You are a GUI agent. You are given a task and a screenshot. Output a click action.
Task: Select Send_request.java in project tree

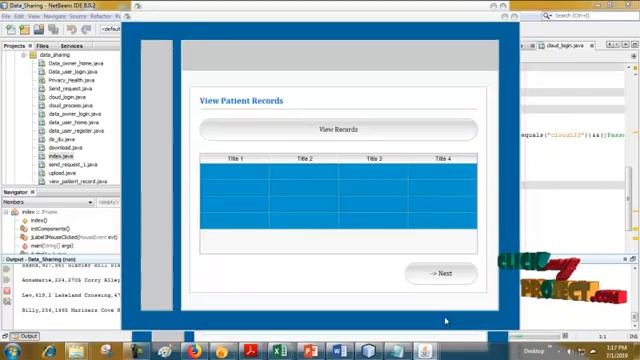(x=70, y=89)
